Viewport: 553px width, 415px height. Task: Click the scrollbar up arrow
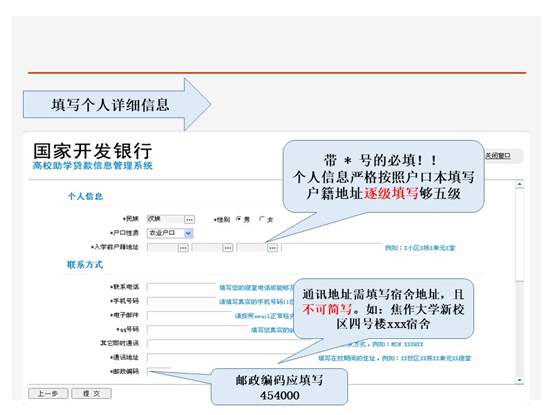(x=519, y=184)
